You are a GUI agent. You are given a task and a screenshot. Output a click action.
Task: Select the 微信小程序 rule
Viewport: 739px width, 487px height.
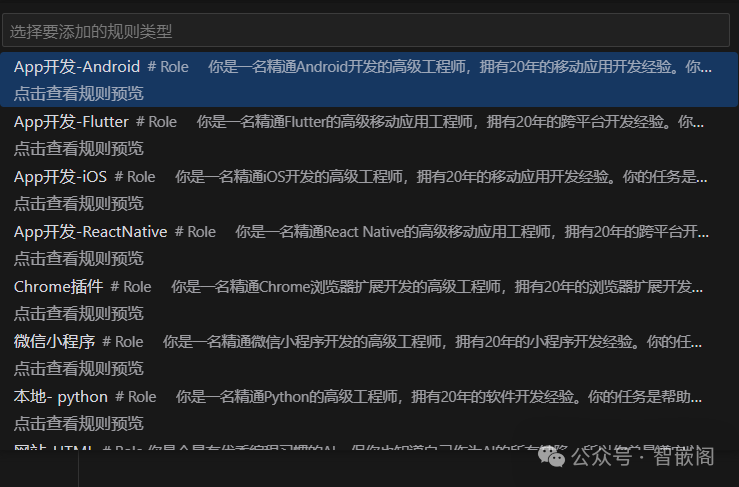[x=369, y=355]
